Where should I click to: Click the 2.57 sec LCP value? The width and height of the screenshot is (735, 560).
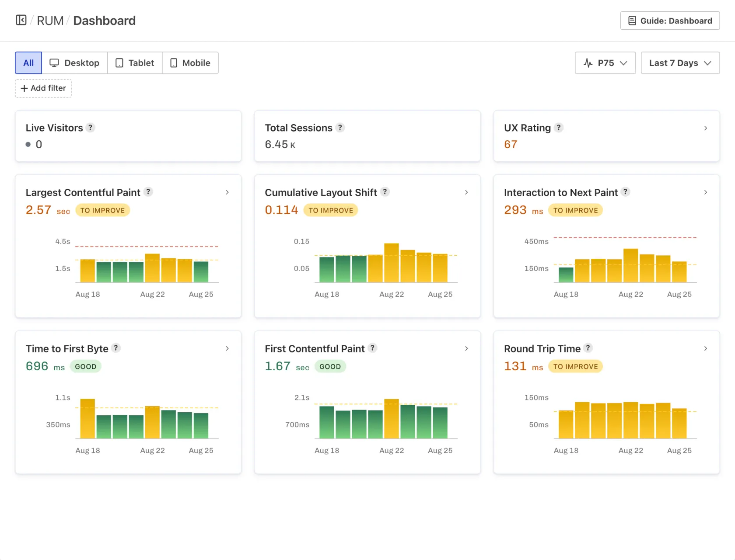coord(48,210)
